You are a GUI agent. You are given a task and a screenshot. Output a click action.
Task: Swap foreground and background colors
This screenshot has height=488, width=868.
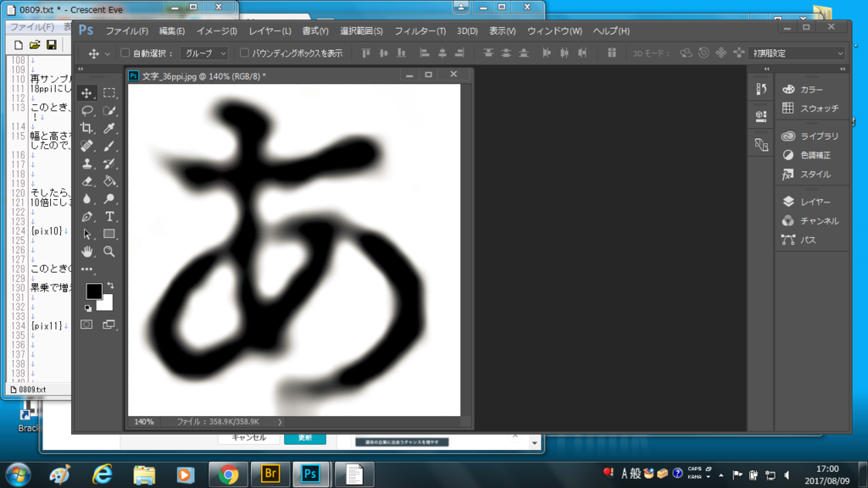111,286
